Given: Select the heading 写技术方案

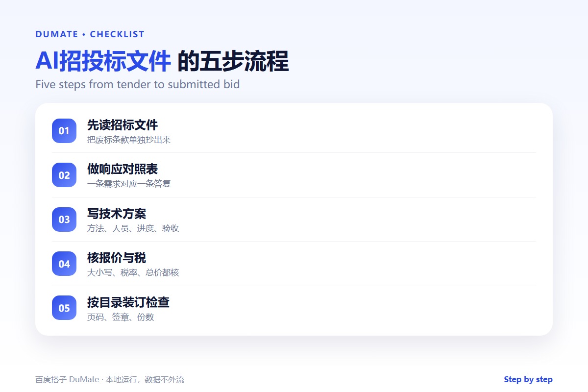Looking at the screenshot, I should 117,214.
